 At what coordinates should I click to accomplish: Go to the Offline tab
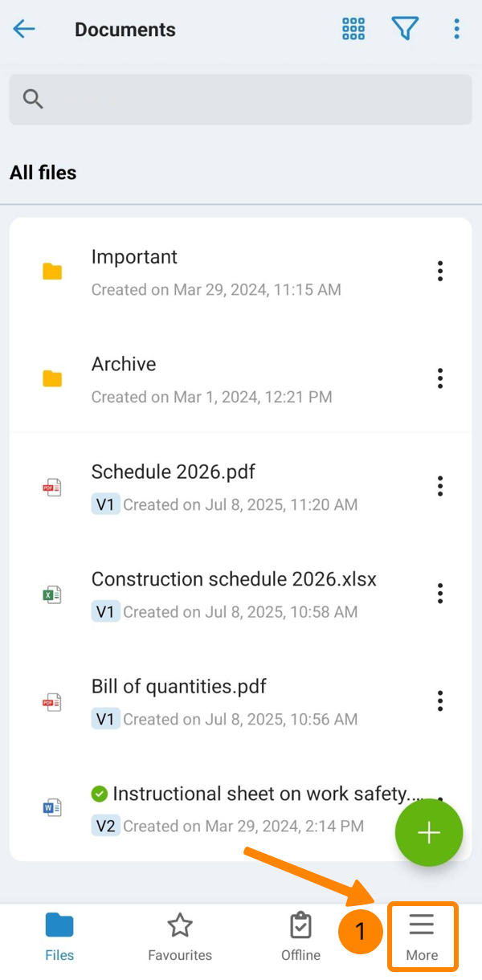[300, 937]
